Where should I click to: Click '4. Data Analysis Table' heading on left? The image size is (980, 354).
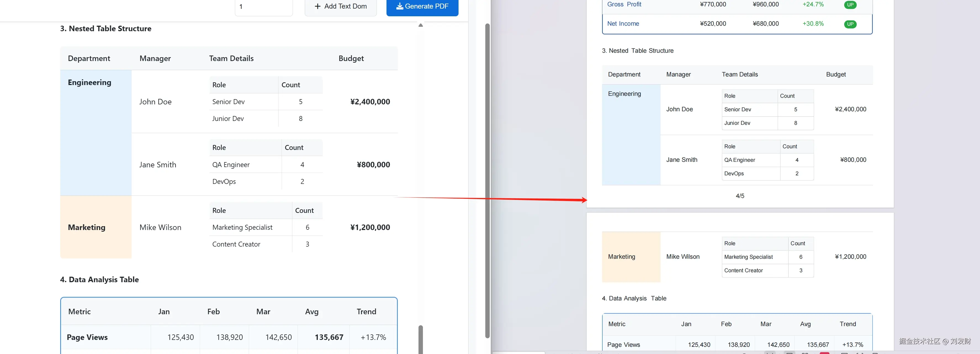click(x=99, y=279)
